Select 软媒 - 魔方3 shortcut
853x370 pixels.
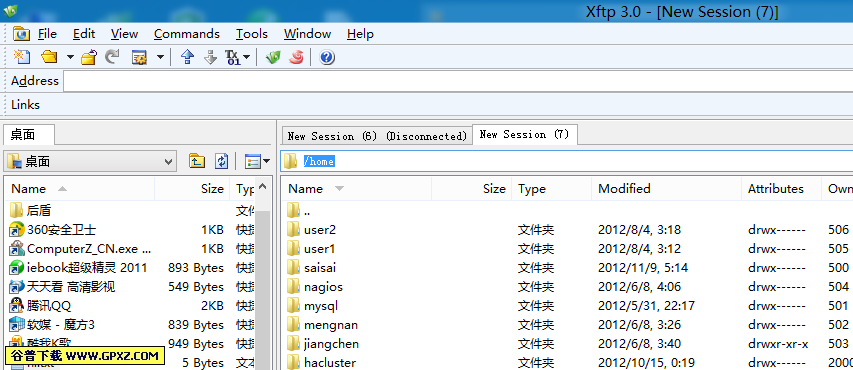[x=52, y=325]
